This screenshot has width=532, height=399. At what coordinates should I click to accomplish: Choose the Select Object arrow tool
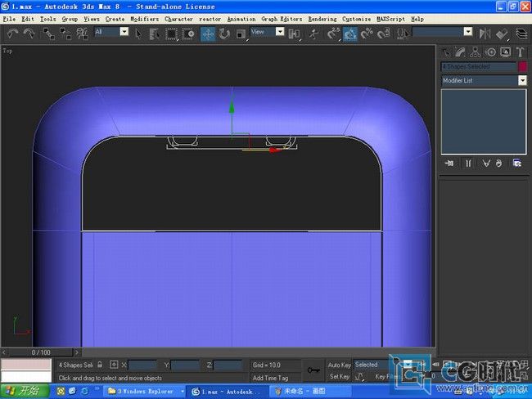pos(138,34)
